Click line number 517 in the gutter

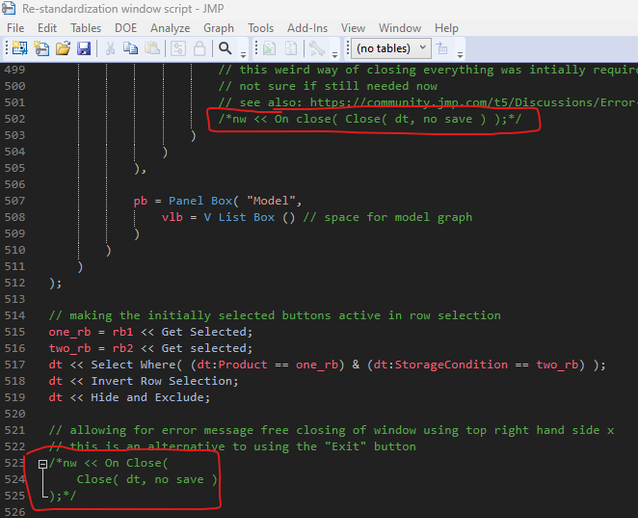tap(15, 365)
